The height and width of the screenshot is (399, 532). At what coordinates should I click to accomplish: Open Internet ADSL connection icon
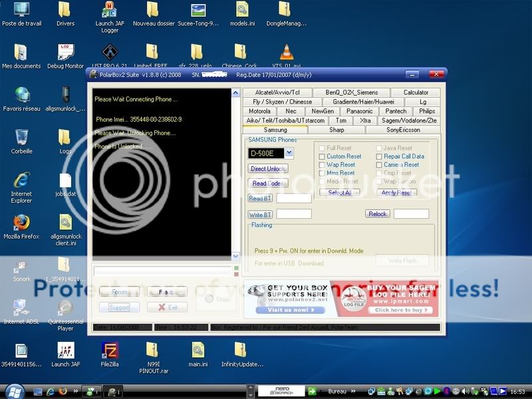click(x=21, y=311)
